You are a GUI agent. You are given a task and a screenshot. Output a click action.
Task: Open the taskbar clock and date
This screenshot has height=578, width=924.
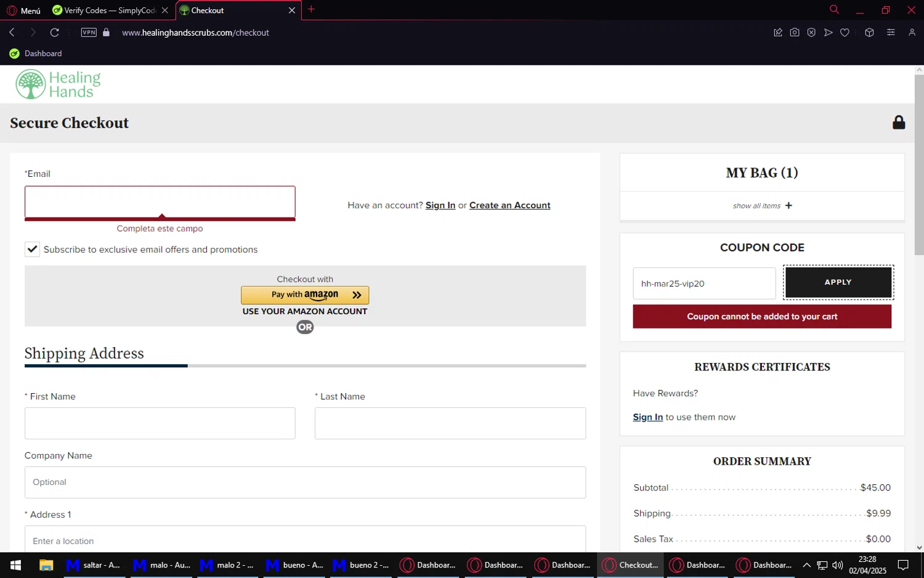click(867, 565)
